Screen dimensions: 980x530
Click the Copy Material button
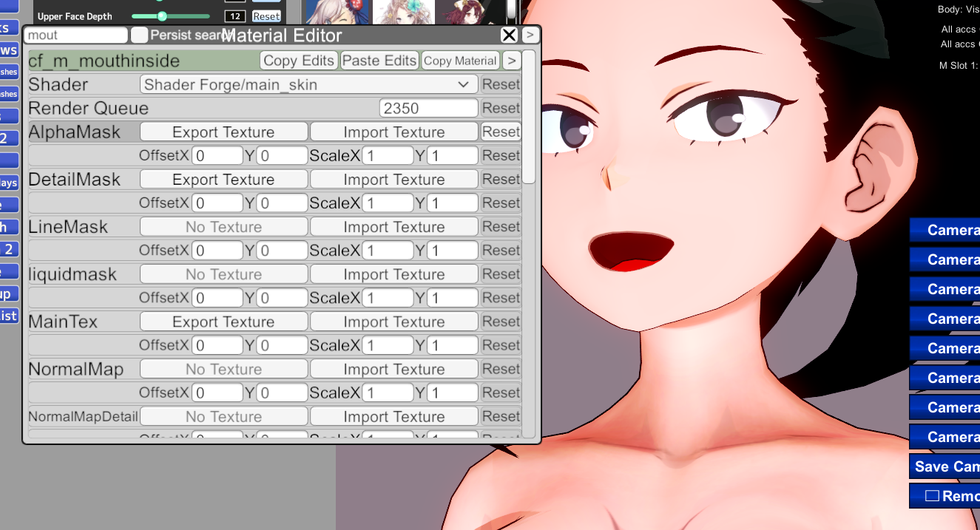coord(460,61)
